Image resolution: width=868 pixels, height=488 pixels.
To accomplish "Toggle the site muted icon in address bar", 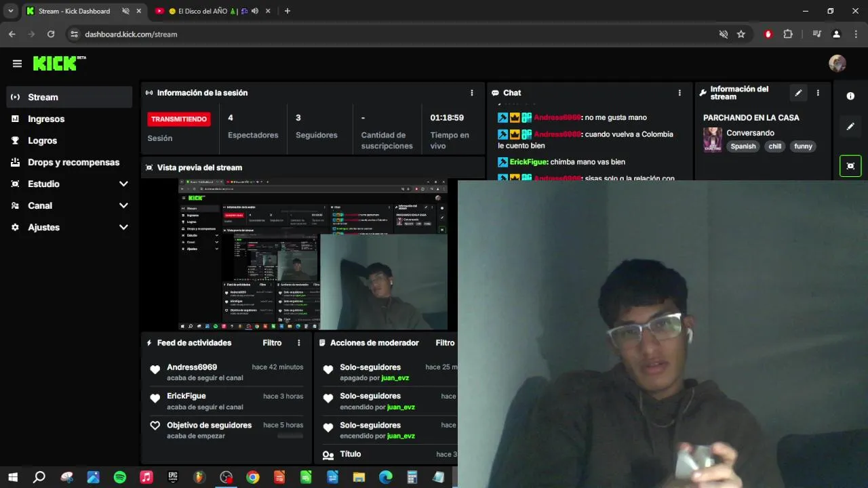I will 724,34.
